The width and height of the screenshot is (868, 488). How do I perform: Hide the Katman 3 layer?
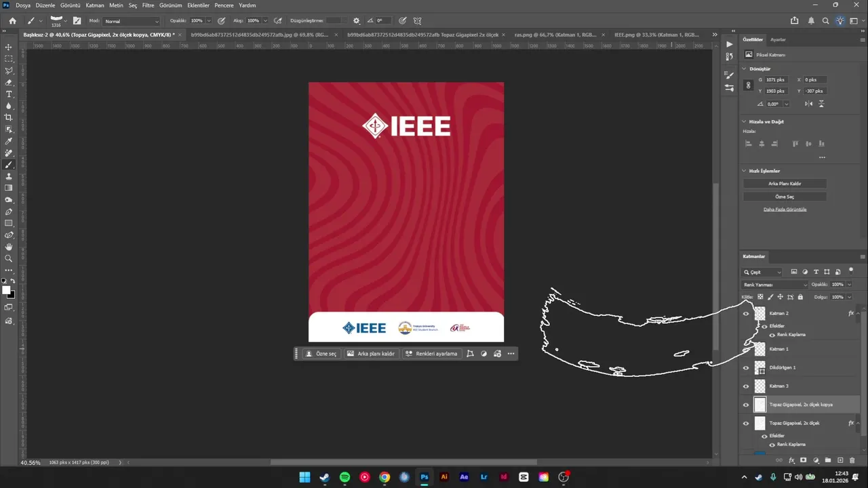(x=746, y=386)
